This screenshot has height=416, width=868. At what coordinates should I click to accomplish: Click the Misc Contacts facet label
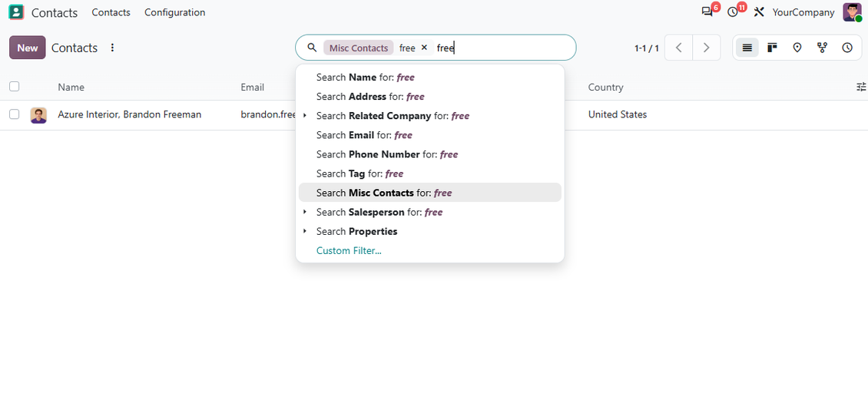pos(358,48)
